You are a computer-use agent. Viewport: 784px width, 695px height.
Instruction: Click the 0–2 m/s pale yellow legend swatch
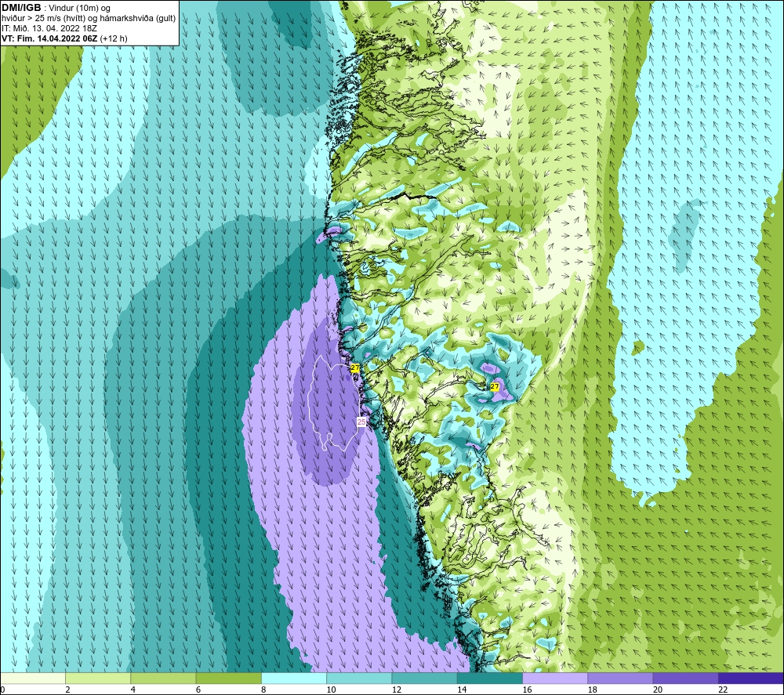[33, 678]
